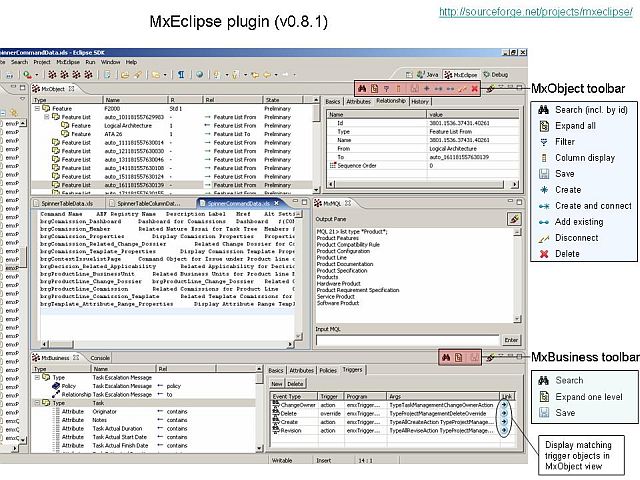Click the Enter button next to Input MQL

coord(511,340)
